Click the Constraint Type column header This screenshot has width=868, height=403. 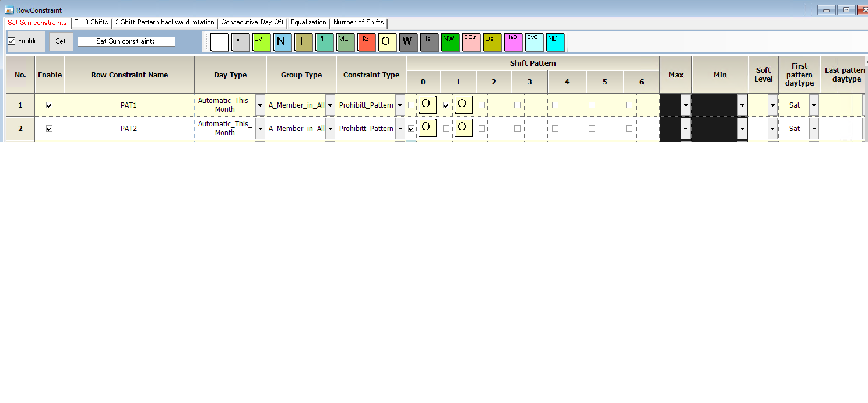[371, 75]
